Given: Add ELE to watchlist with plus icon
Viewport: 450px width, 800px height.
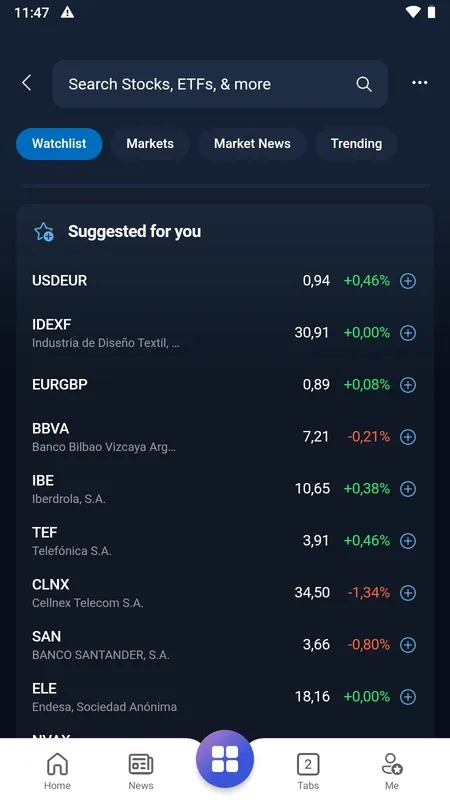Looking at the screenshot, I should point(408,697).
